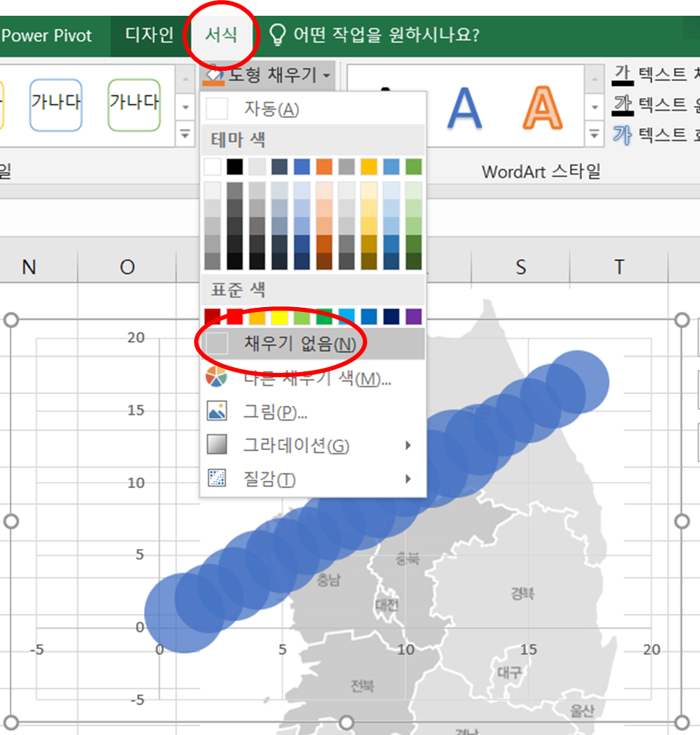Click the text fill 가 icon

click(623, 75)
